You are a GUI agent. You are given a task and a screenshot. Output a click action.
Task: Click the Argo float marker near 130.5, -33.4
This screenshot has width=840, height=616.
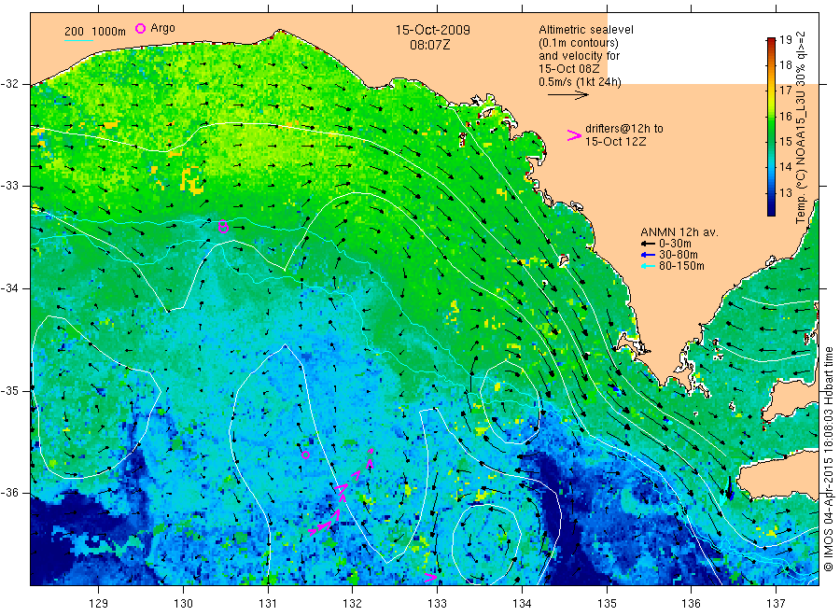click(224, 228)
